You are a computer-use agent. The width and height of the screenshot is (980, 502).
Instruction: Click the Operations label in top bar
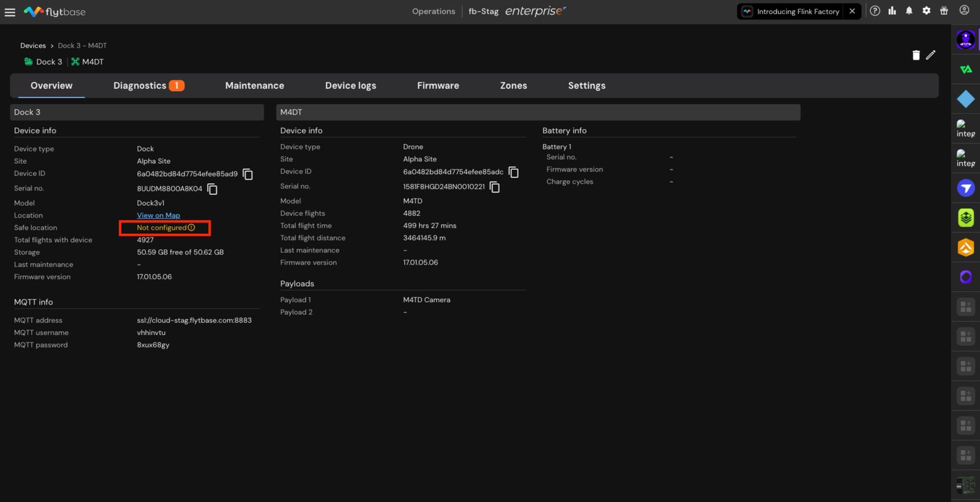(434, 11)
